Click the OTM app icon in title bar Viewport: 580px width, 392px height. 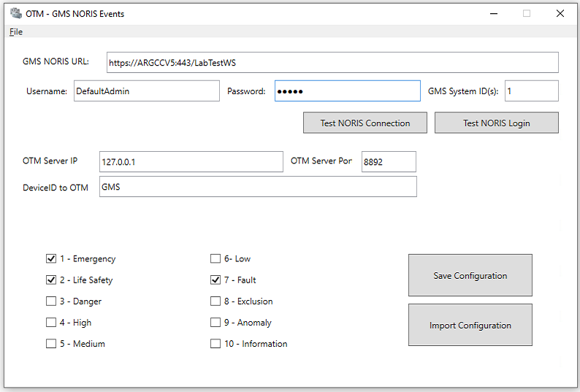[x=15, y=13]
